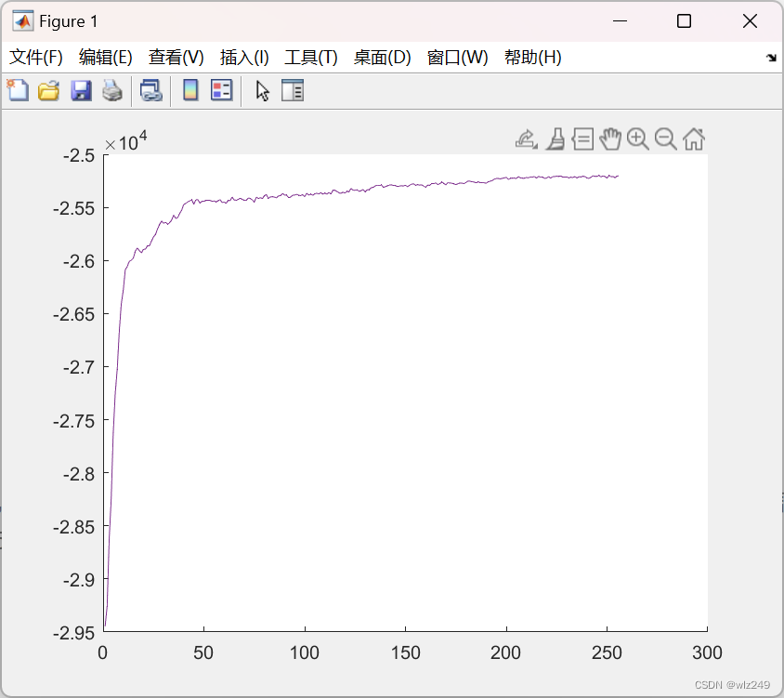Click the y-axis label -2.6

(79, 261)
